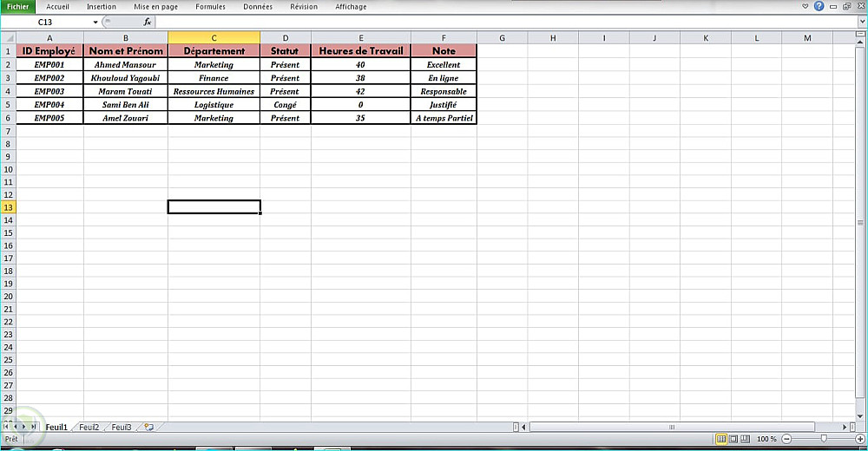Select cell containing Ressources Humaines
The height and width of the screenshot is (451, 868).
coord(214,91)
